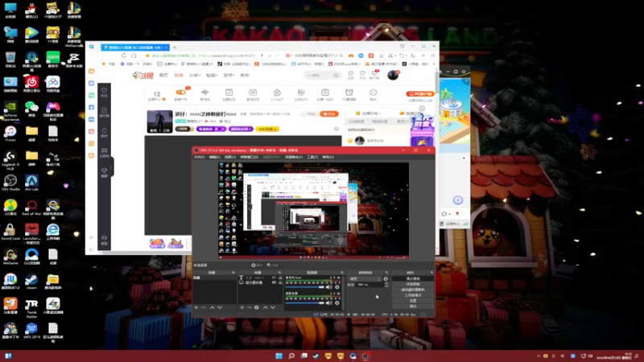Open the user avatar on Douyu header
This screenshot has height=362, width=644.
393,75
